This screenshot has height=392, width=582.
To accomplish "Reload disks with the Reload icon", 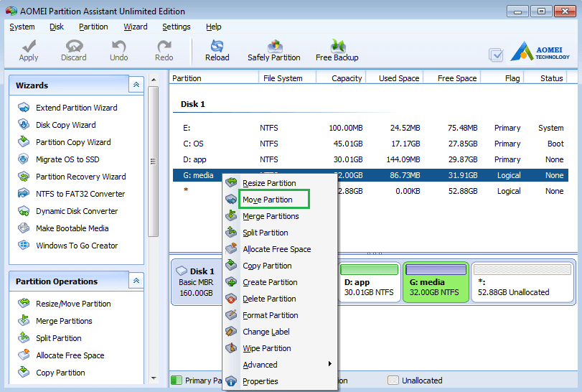I will (217, 46).
